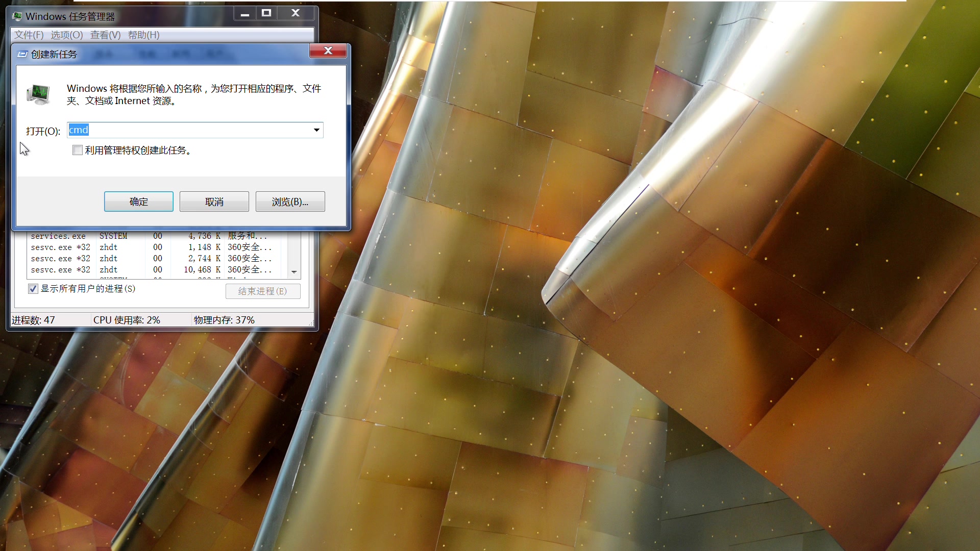Close the 创建新任务 dialog with the red X
Viewport: 980px width, 551px height.
click(328, 51)
